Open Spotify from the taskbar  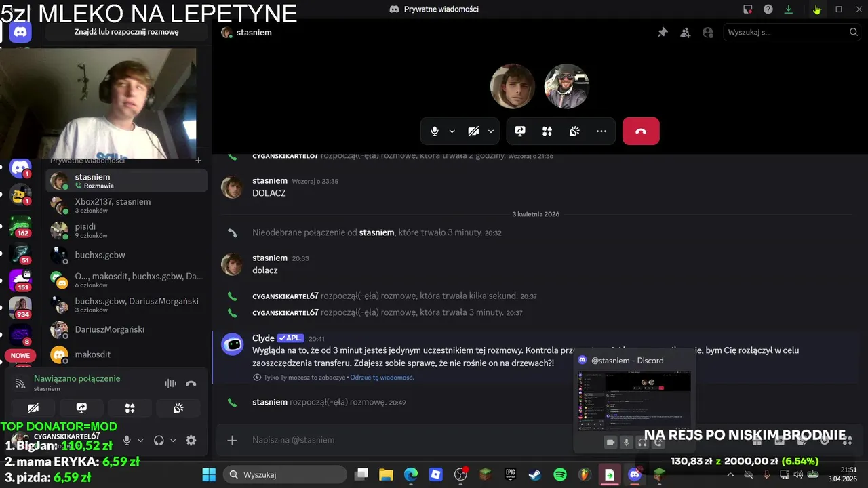click(560, 474)
